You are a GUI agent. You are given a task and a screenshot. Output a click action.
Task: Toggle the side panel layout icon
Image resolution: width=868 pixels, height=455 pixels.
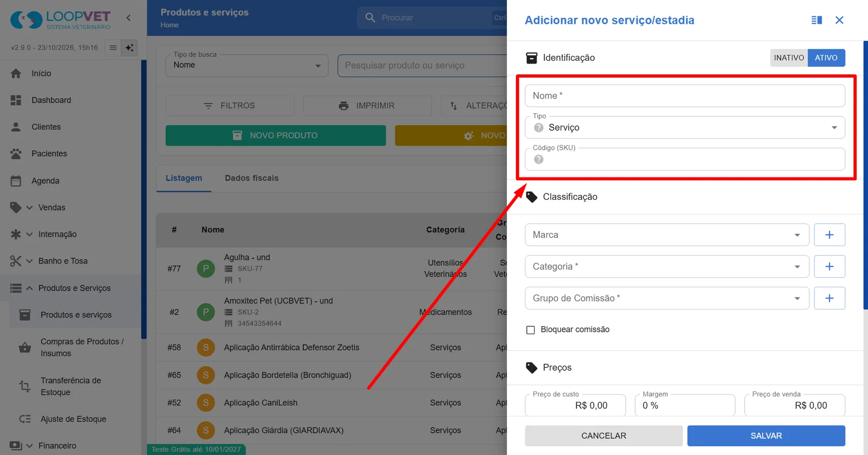coord(816,20)
